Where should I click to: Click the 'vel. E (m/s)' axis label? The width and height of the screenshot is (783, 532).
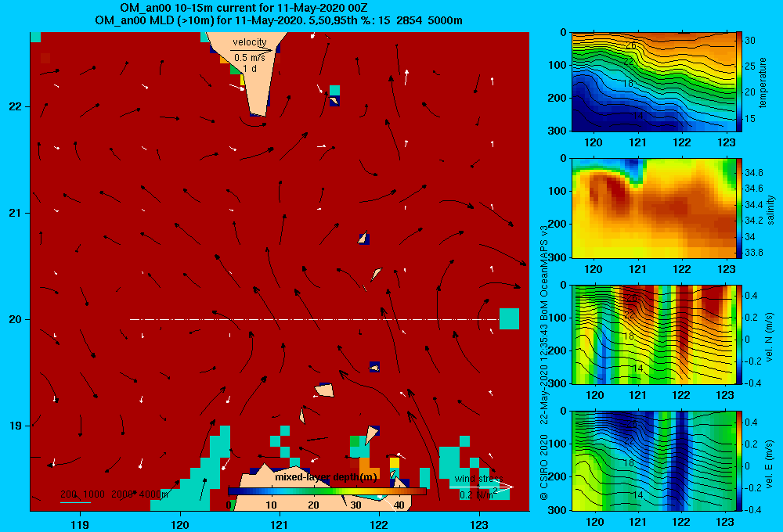(x=770, y=463)
